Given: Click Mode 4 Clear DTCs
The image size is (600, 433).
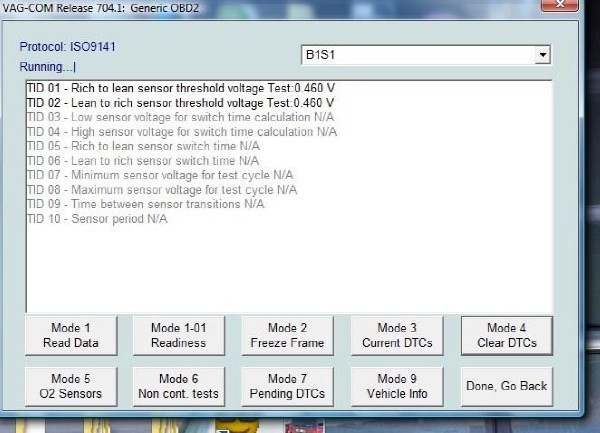Looking at the screenshot, I should click(x=507, y=335).
